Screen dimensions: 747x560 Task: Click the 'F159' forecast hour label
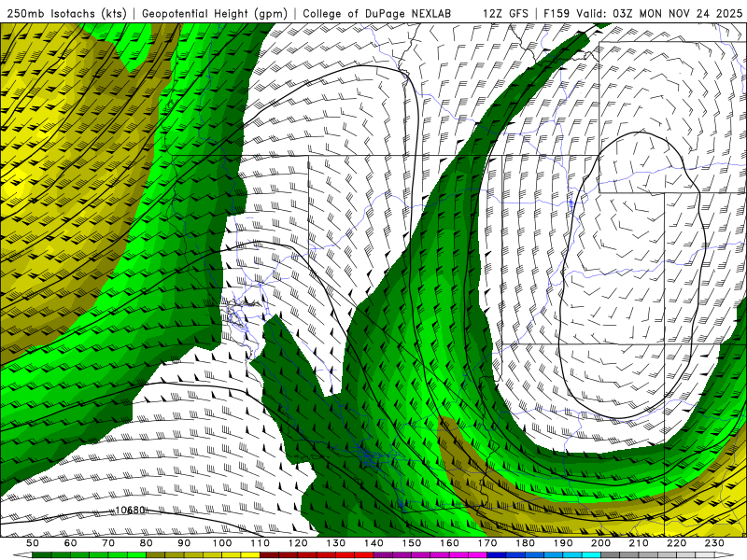coord(557,13)
